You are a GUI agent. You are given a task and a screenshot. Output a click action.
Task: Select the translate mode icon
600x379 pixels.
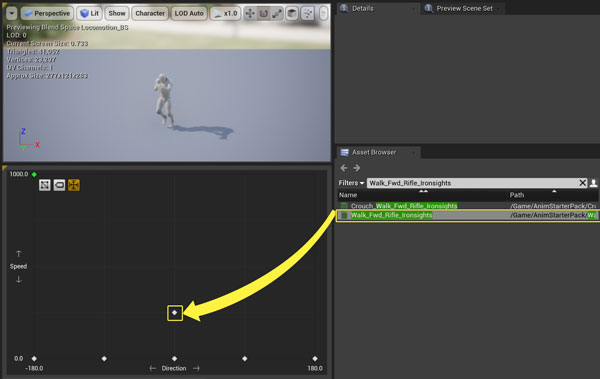(250, 14)
